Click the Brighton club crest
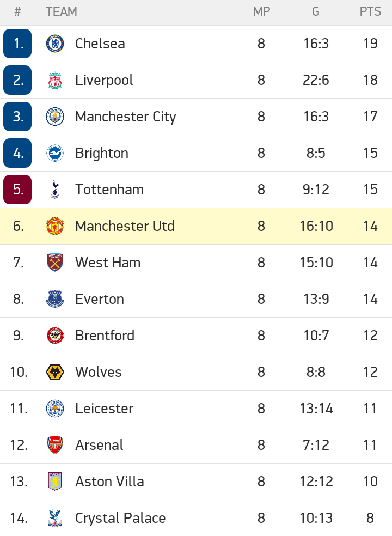Viewport: 392px width, 536px height. click(55, 153)
